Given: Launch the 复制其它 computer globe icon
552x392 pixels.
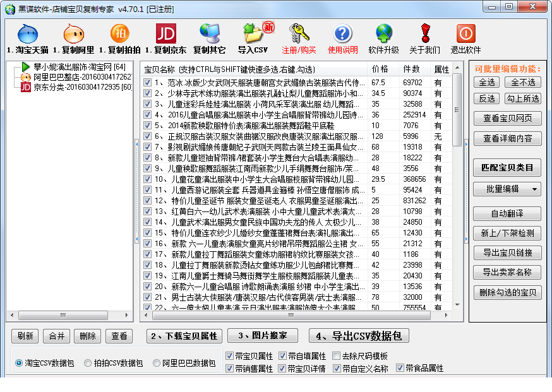Looking at the screenshot, I should point(210,34).
